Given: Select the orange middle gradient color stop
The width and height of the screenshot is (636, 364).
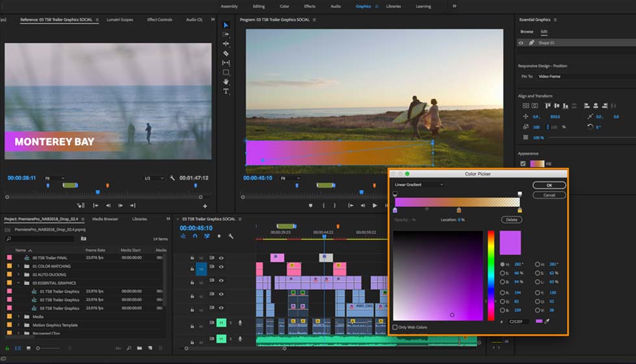Looking at the screenshot, I should 458,210.
